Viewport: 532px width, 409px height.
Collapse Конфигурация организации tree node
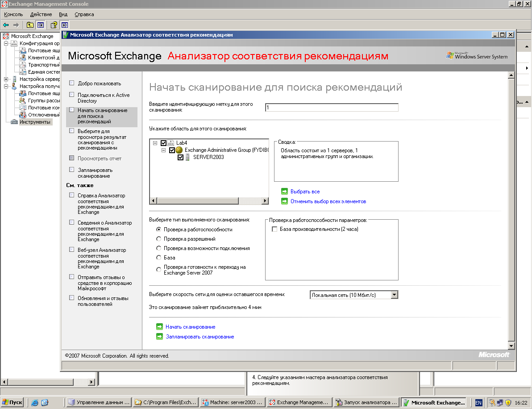6,43
